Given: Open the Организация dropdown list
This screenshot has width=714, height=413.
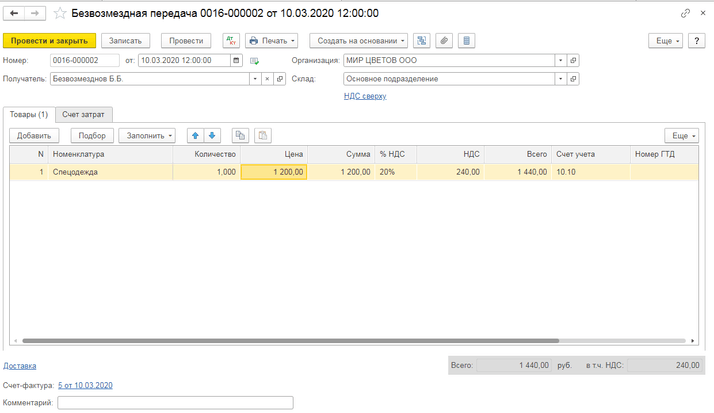Looking at the screenshot, I should coord(560,60).
